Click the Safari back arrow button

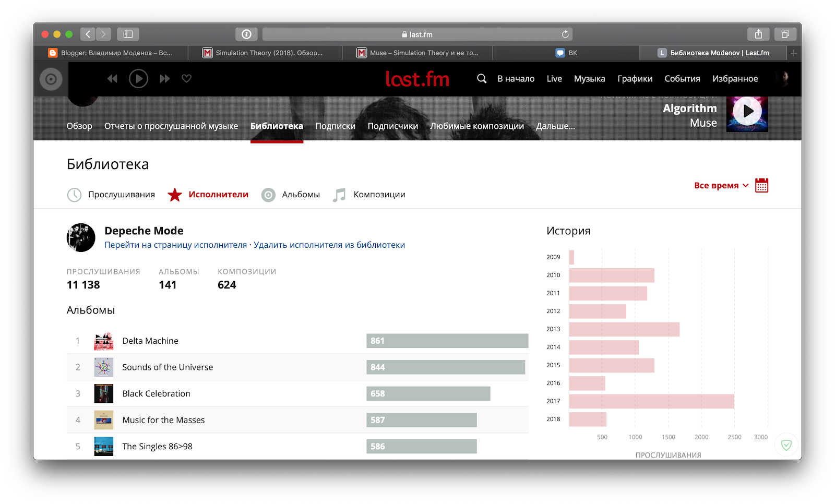[x=88, y=34]
